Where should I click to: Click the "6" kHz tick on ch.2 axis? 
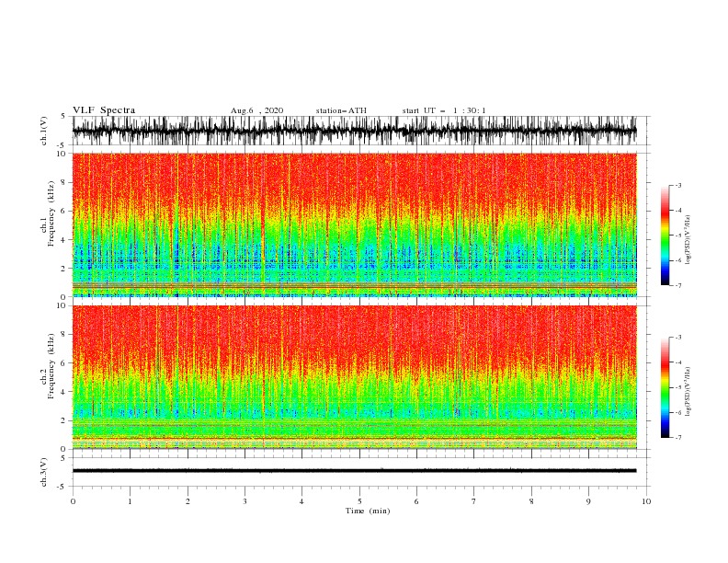(x=63, y=363)
